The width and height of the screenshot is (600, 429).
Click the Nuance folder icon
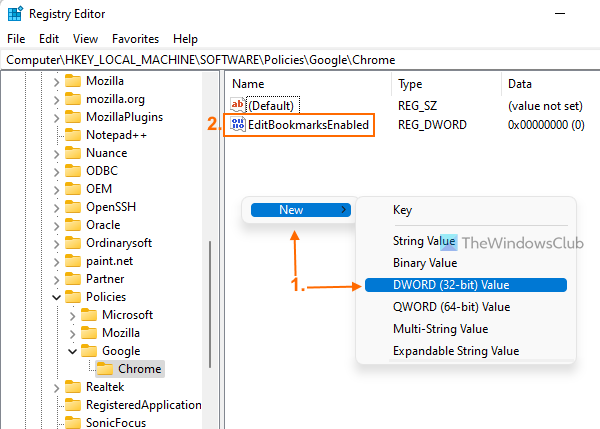(x=73, y=153)
